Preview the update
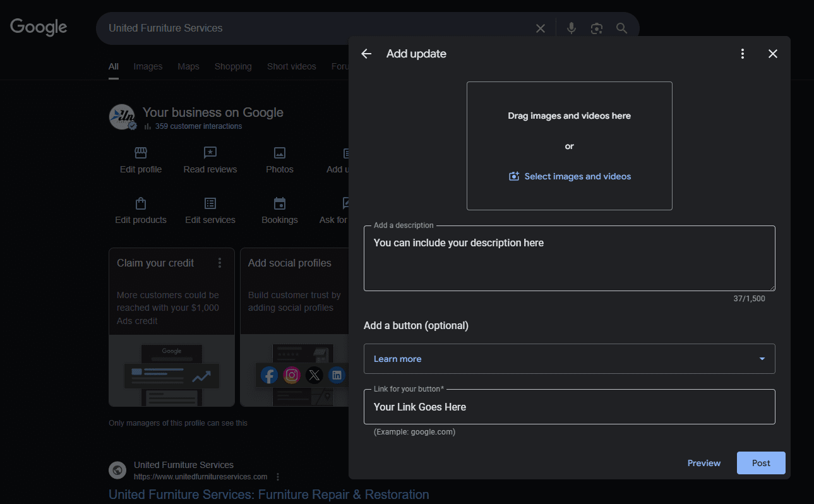Viewport: 814px width, 504px height. tap(704, 463)
